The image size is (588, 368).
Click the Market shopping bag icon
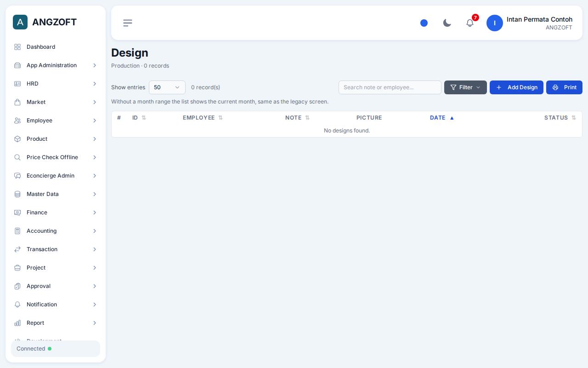coord(17,102)
